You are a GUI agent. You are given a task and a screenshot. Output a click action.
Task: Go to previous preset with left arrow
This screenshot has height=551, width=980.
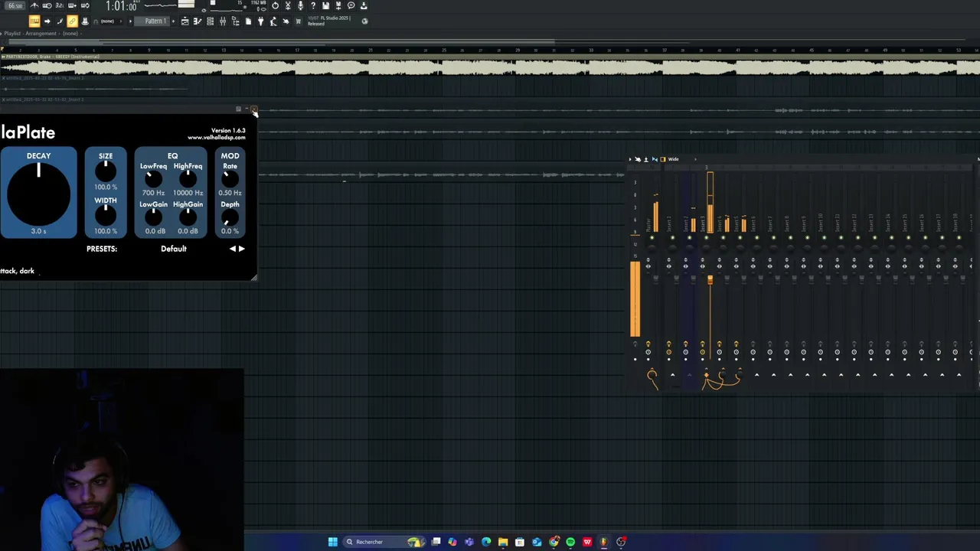[233, 249]
